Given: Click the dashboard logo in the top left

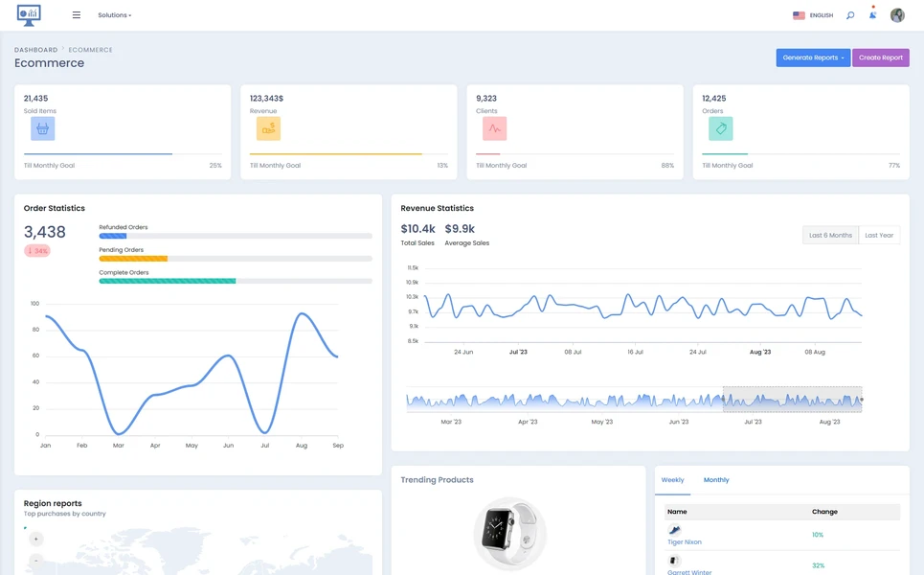Looking at the screenshot, I should (29, 14).
